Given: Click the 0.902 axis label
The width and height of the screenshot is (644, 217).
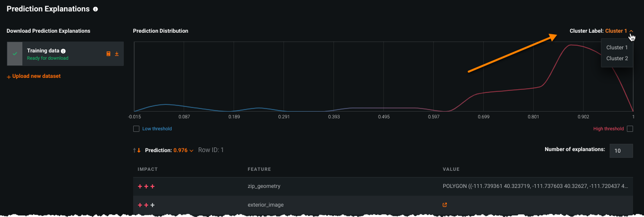Looking at the screenshot, I should click(583, 117).
